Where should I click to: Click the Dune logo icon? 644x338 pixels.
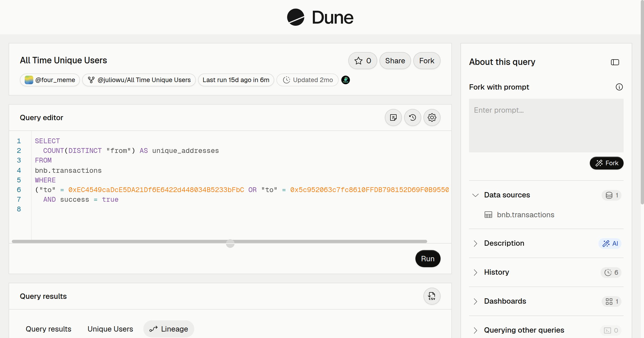point(295,17)
